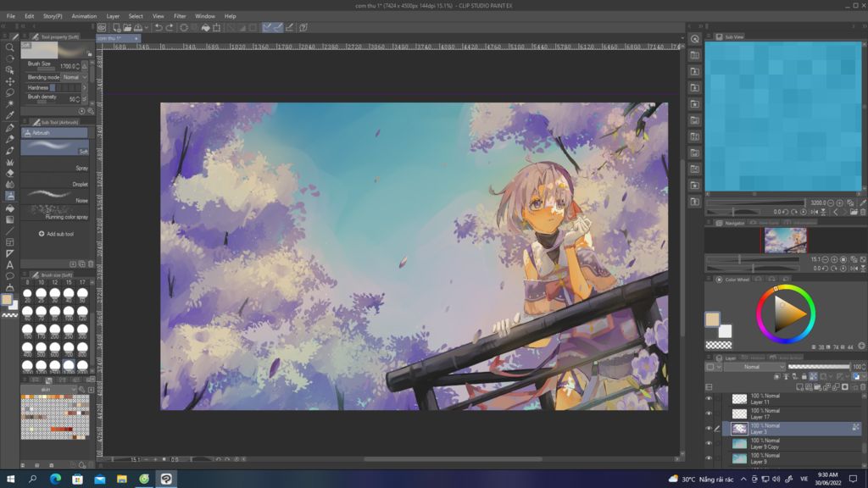This screenshot has height=488, width=868.
Task: Open the layer blending mode Normal dropdown
Action: (x=755, y=367)
